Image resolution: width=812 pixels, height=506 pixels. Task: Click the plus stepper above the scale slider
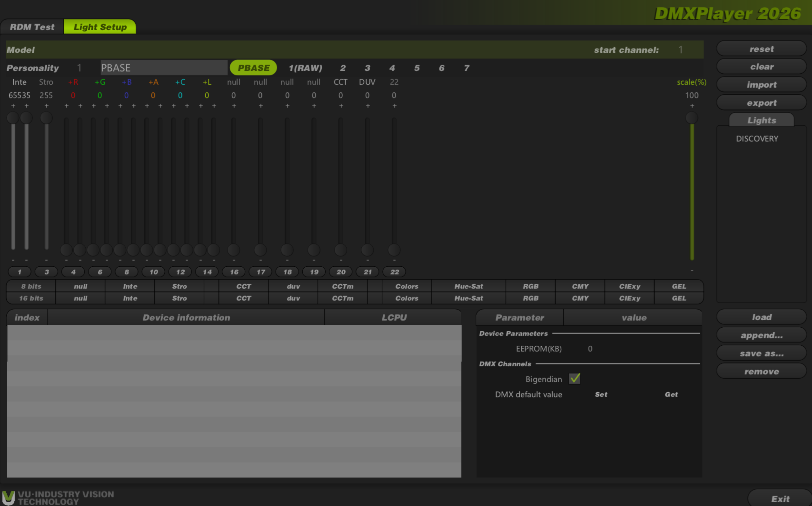(692, 106)
